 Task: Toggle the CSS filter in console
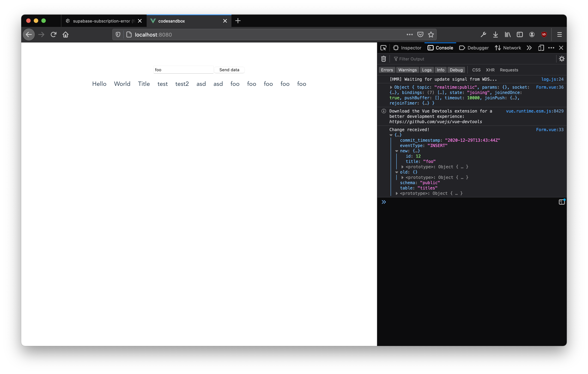click(476, 70)
